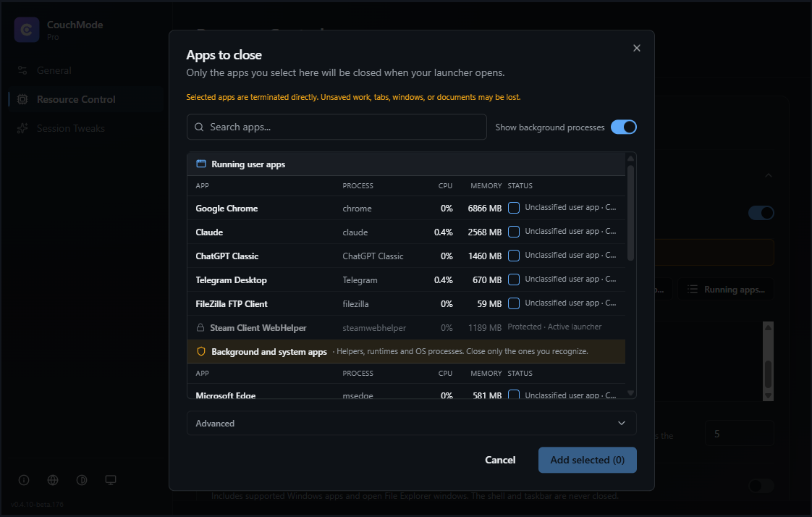This screenshot has width=812, height=517.
Task: Click the Add selected (0) button
Action: (x=587, y=460)
